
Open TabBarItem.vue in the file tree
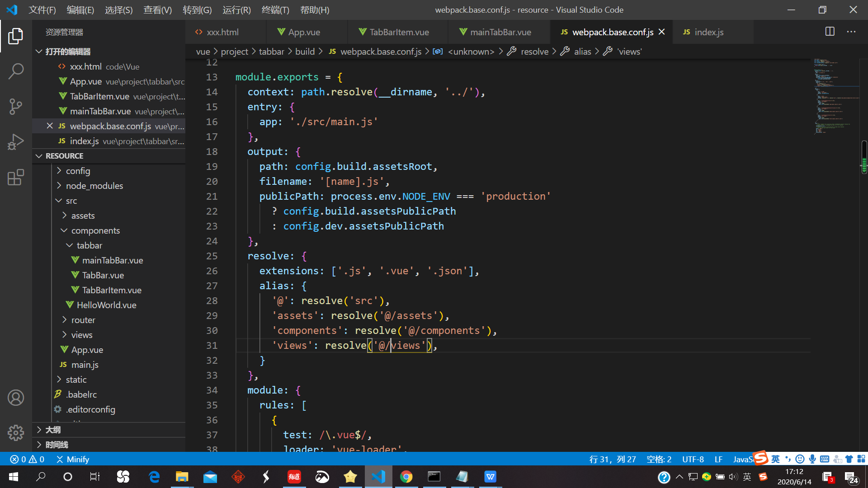(x=112, y=290)
